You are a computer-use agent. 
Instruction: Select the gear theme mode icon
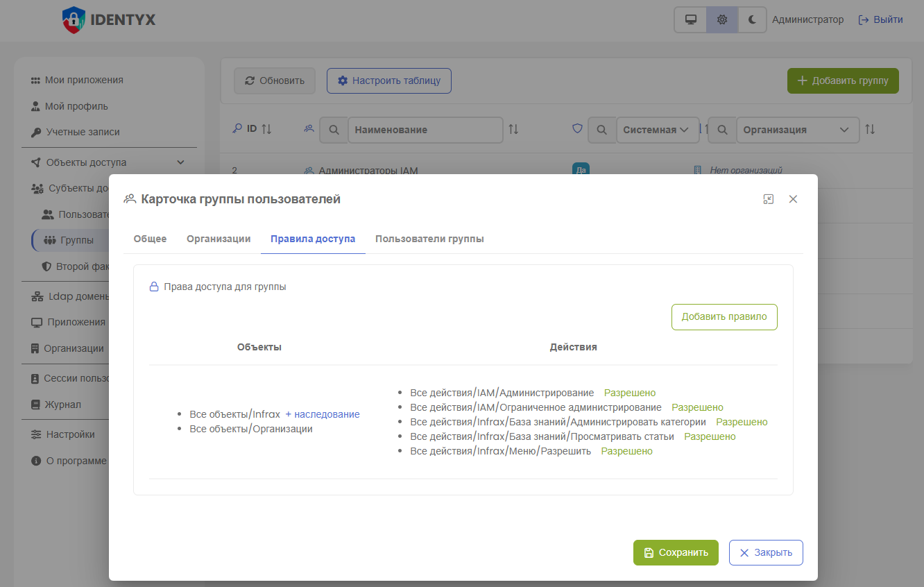(x=722, y=20)
